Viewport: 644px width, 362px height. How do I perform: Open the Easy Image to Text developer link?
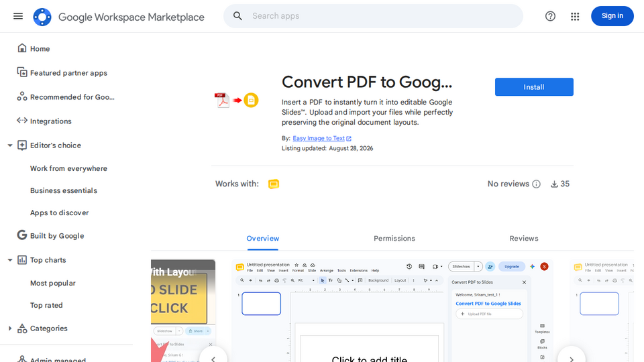click(x=318, y=138)
